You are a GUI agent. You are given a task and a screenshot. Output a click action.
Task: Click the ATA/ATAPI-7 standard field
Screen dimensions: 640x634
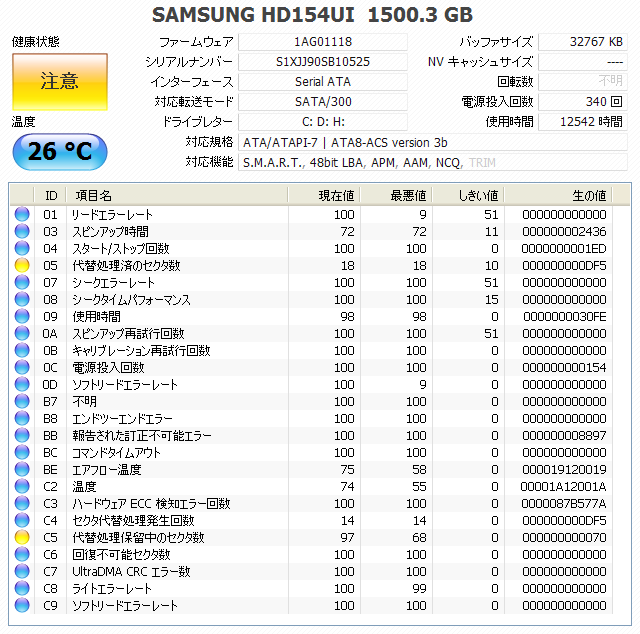(433, 142)
